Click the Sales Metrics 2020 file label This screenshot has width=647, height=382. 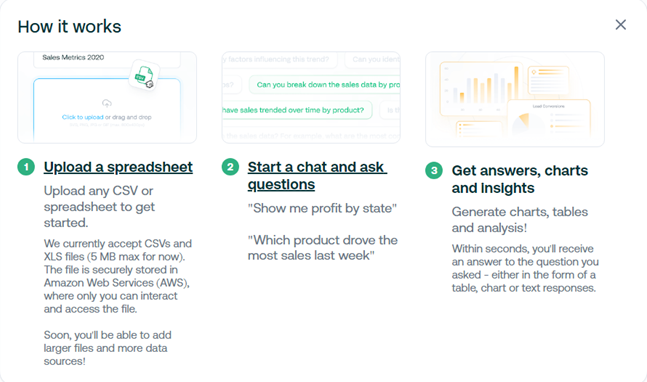tap(73, 57)
